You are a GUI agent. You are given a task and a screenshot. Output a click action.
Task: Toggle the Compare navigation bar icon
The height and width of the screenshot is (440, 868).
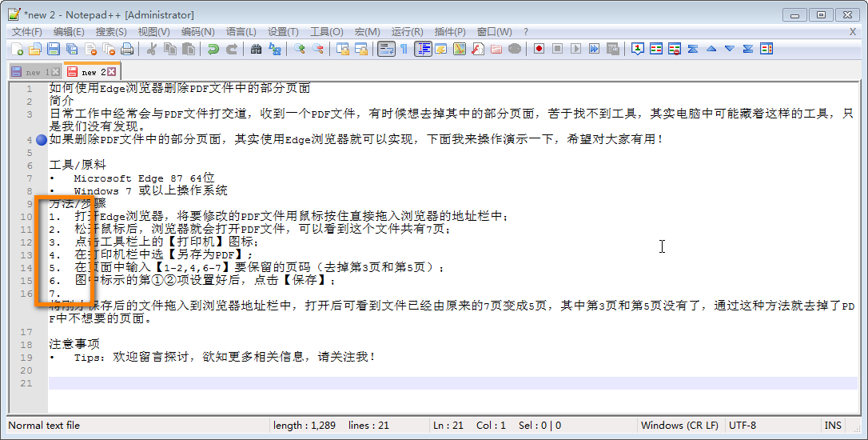(x=766, y=49)
